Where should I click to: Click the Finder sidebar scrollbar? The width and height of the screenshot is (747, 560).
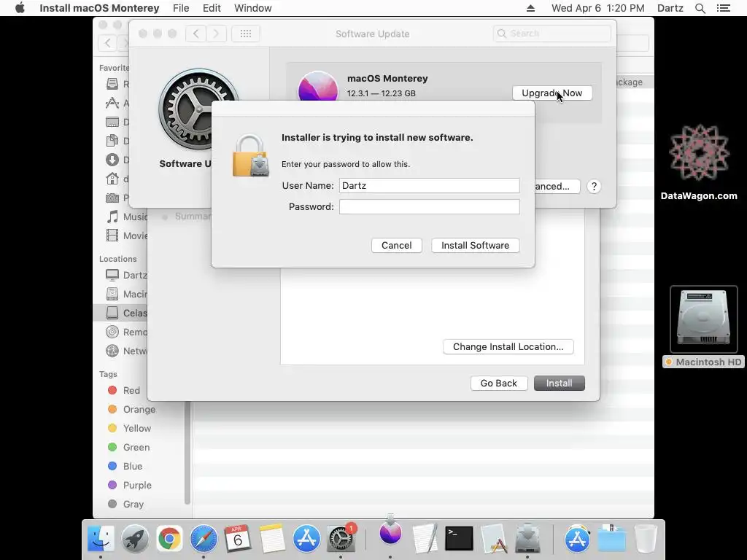(x=187, y=452)
